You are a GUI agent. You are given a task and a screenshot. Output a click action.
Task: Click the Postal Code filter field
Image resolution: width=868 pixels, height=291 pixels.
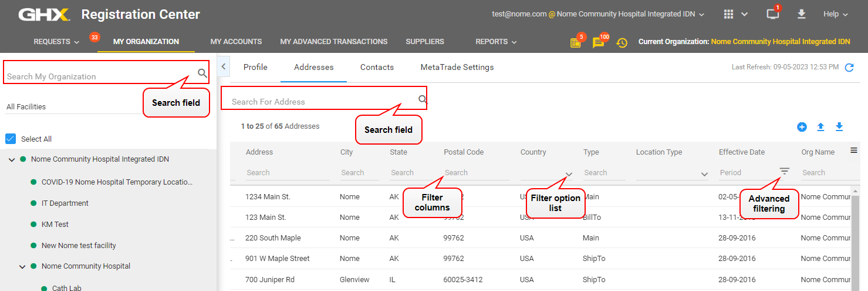(477, 173)
